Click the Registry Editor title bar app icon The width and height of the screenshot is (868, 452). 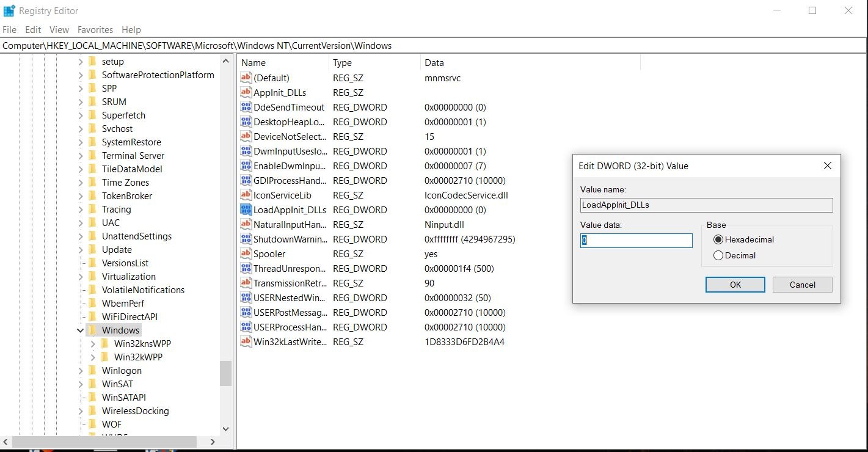(9, 11)
